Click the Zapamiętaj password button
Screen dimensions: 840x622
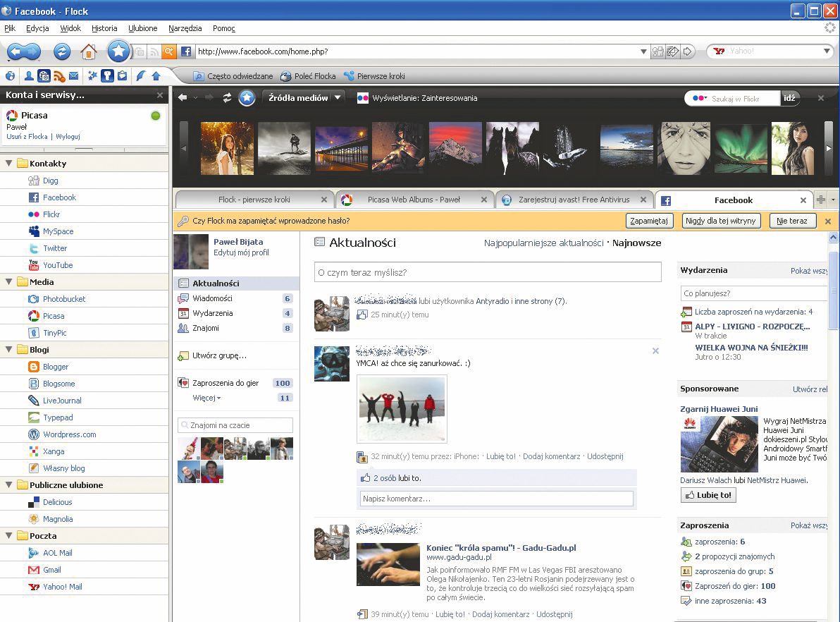649,221
